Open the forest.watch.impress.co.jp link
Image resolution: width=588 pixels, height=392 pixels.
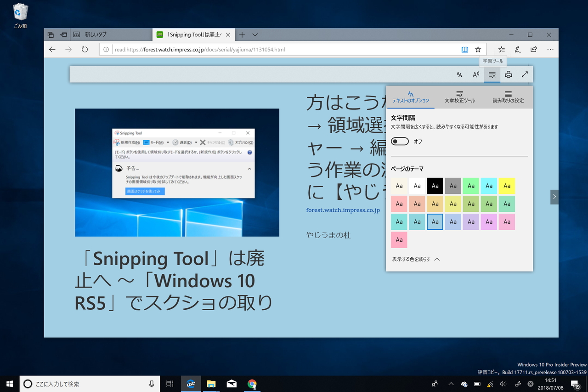(343, 210)
